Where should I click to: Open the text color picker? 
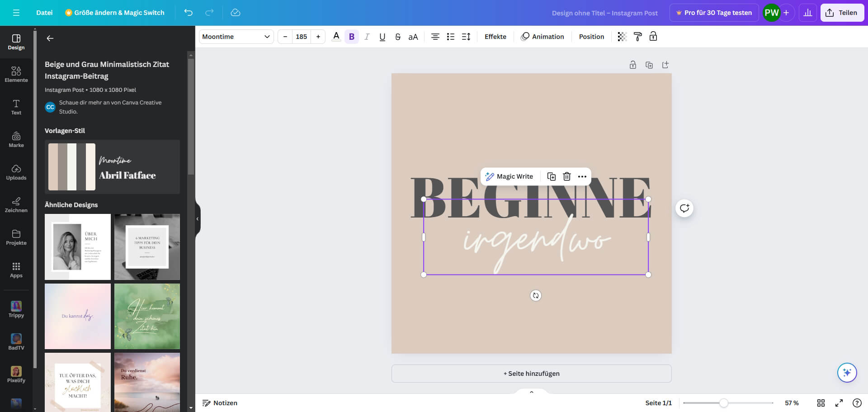(336, 37)
